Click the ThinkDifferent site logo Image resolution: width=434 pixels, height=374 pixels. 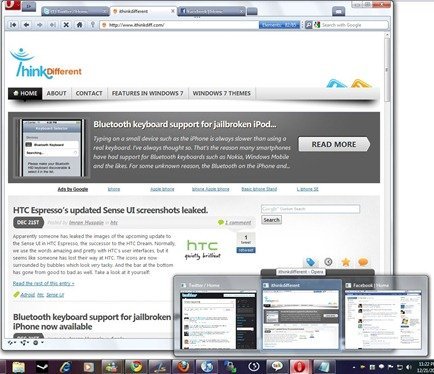[x=46, y=64]
